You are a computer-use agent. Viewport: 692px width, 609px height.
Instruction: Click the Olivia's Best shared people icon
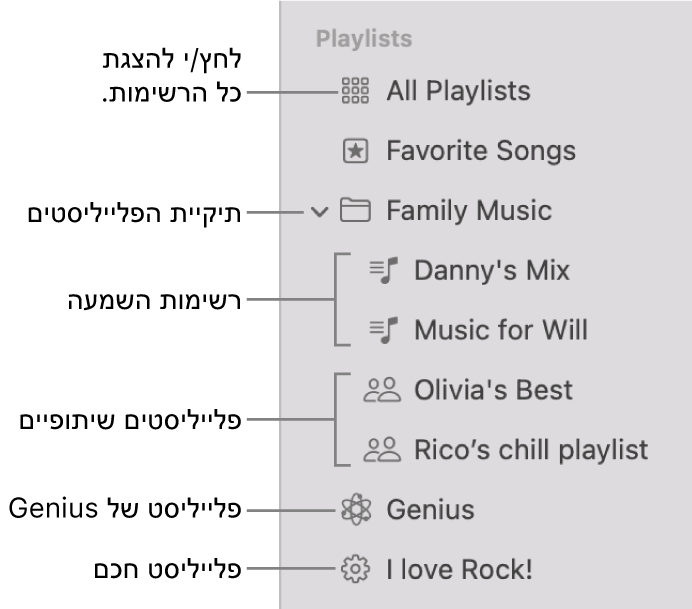coord(382,390)
